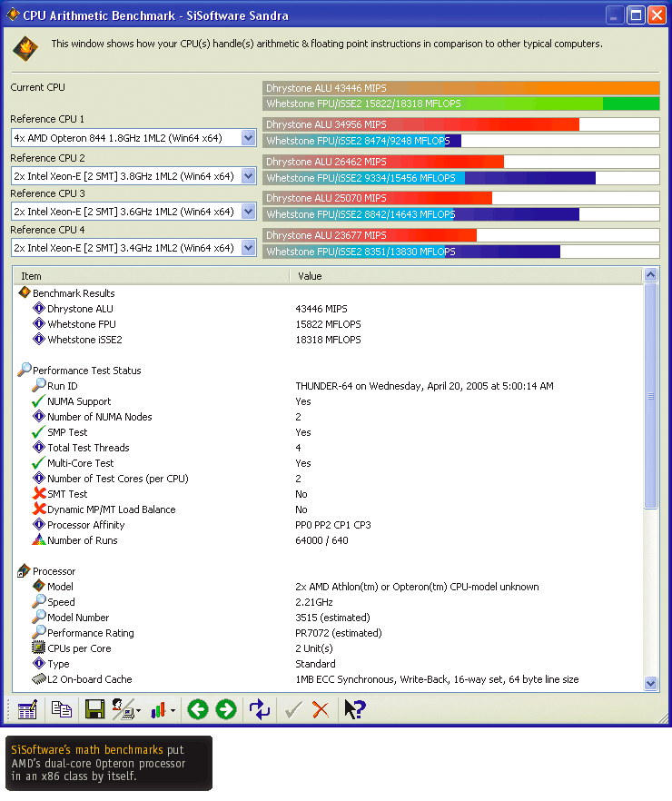Open the Reference CPU 1 dropdown
This screenshot has height=801, width=672.
pyautogui.click(x=248, y=137)
